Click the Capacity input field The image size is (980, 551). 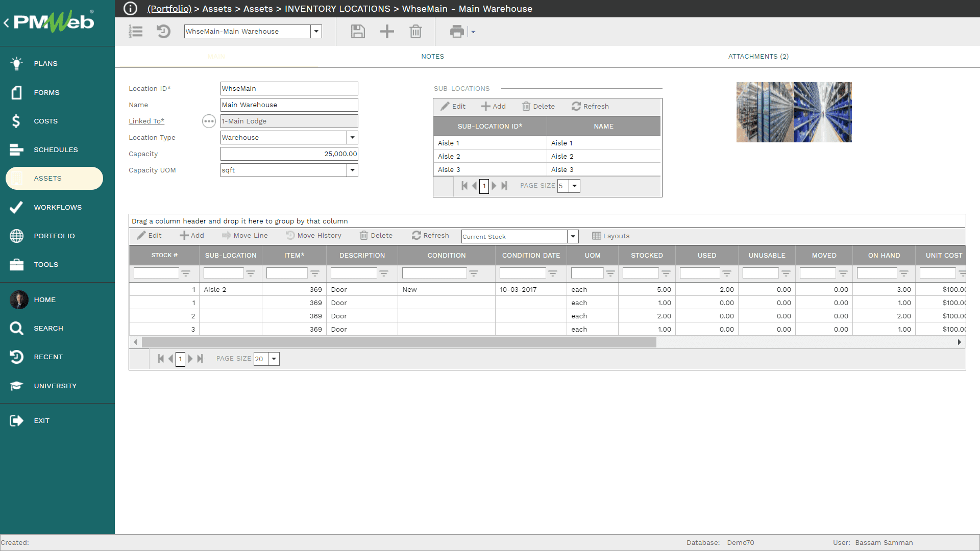[289, 154]
